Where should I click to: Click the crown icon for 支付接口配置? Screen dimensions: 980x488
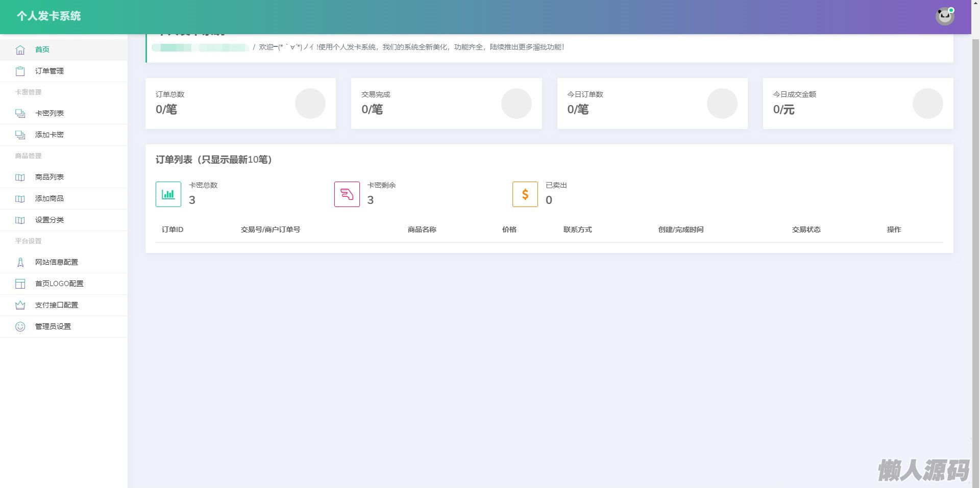(20, 305)
